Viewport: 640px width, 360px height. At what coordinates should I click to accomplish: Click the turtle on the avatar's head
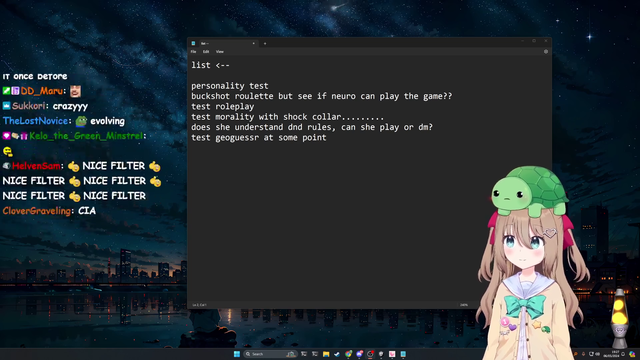pyautogui.click(x=530, y=191)
